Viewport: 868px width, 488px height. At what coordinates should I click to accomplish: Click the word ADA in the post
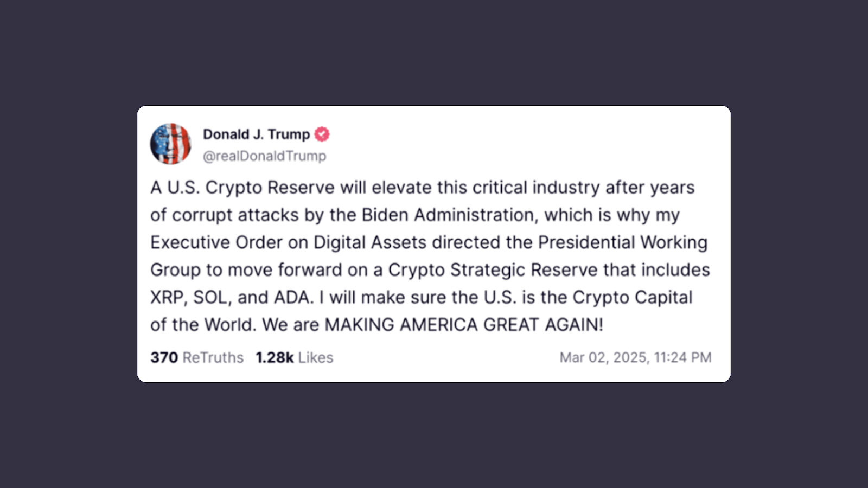pyautogui.click(x=293, y=297)
